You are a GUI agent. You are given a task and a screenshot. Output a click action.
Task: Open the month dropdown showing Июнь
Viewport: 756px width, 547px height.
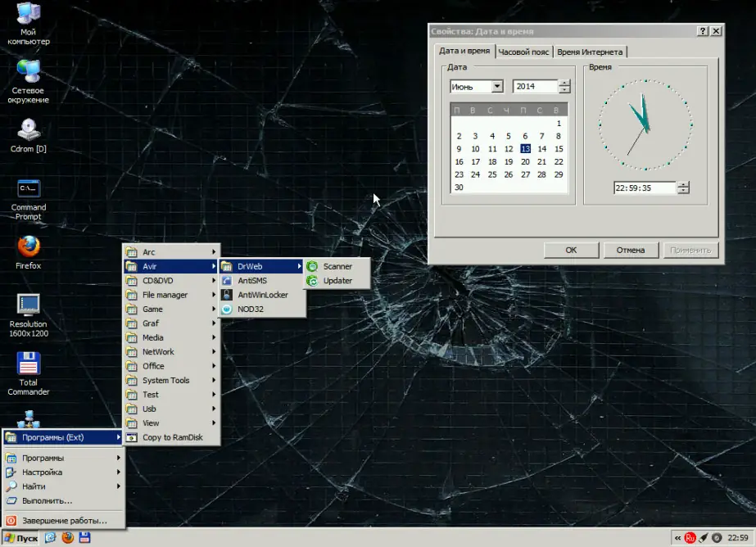497,86
